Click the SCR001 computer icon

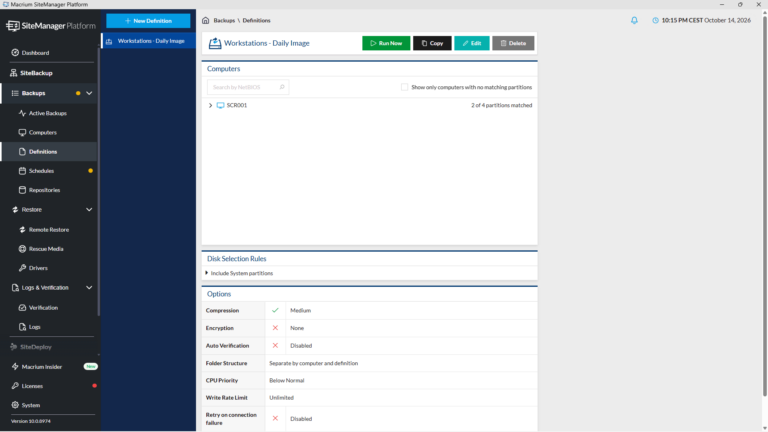(x=220, y=105)
